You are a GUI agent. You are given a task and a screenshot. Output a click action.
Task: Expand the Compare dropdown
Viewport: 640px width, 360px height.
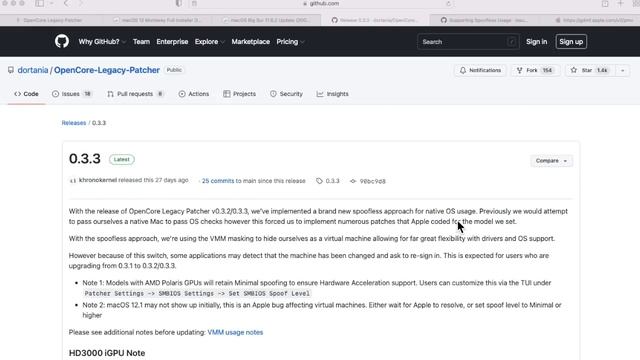click(x=551, y=161)
